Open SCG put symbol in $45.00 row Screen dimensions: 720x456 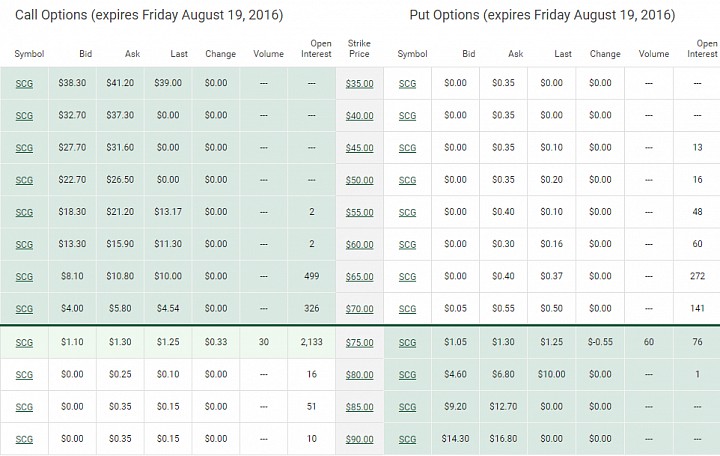(x=407, y=148)
